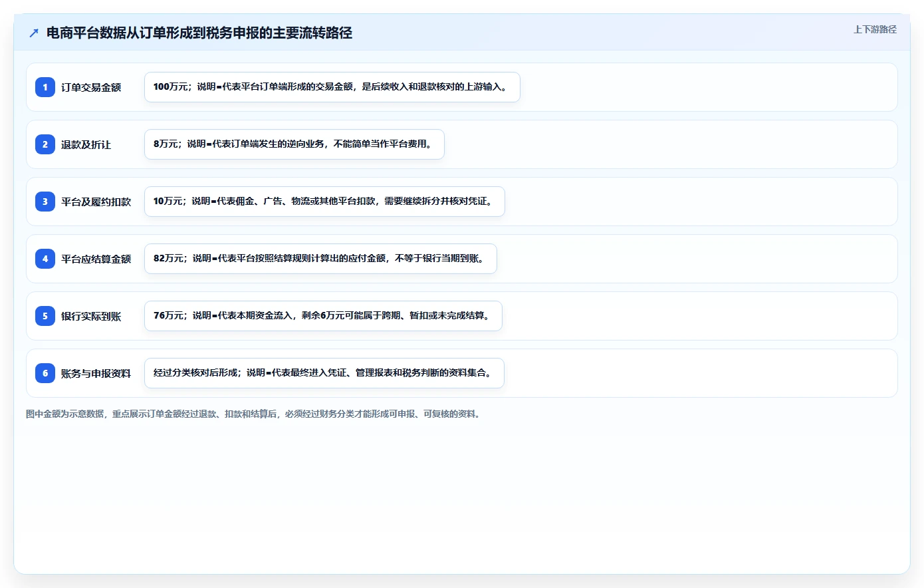Click the 82万元 description box

pyautogui.click(x=320, y=259)
